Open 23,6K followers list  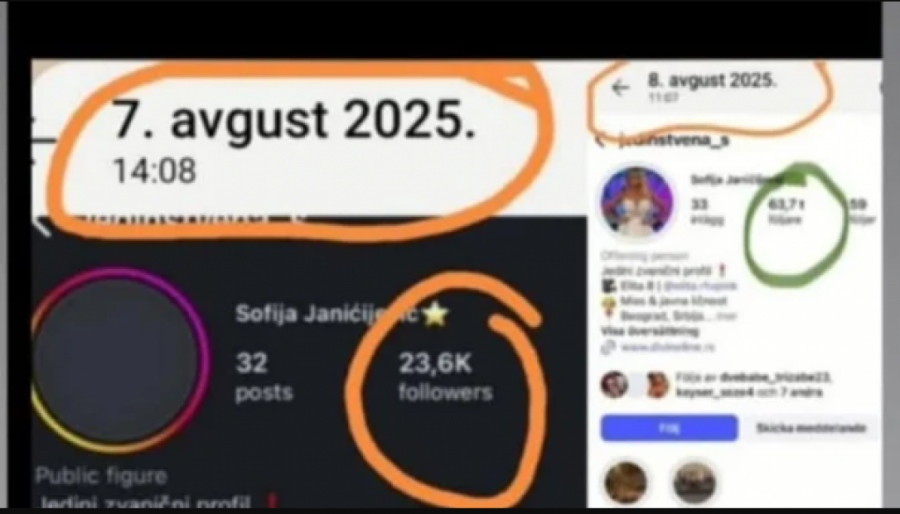pos(445,377)
